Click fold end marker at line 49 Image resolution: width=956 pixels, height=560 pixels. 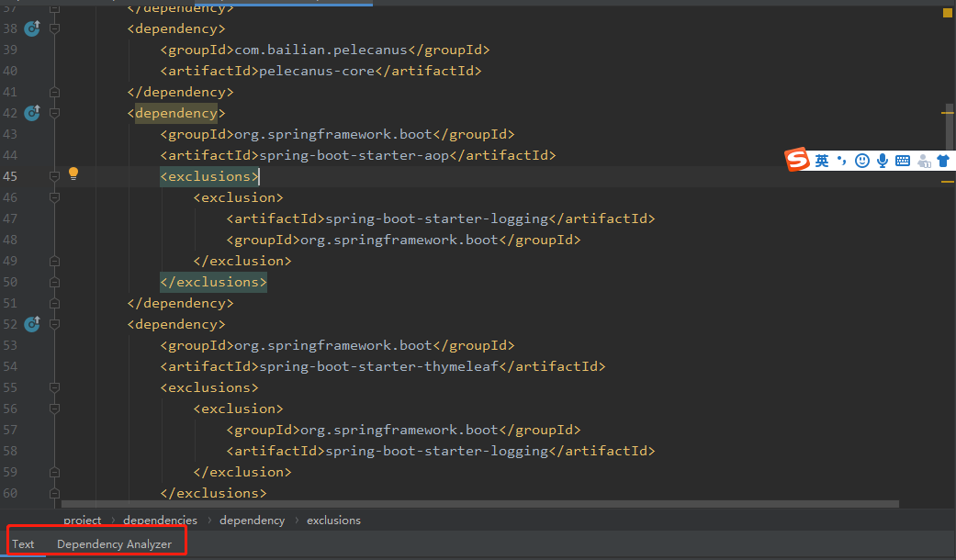click(54, 261)
